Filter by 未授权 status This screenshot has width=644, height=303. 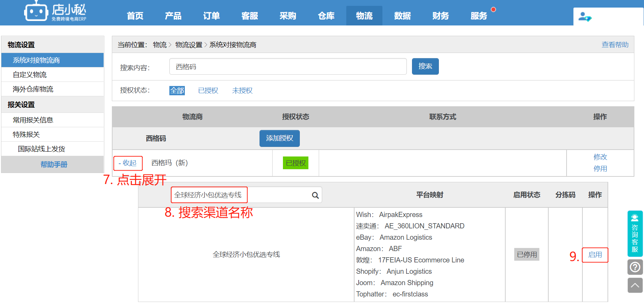(242, 90)
